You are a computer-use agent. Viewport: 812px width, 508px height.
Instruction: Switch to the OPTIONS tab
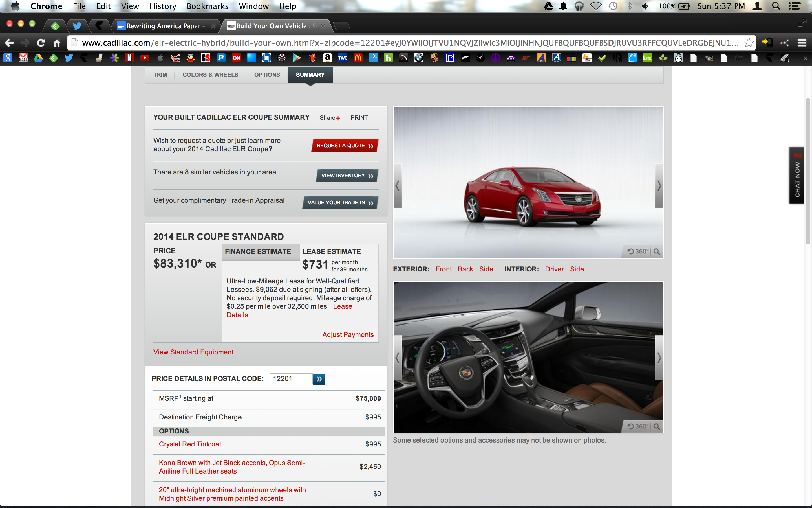267,75
